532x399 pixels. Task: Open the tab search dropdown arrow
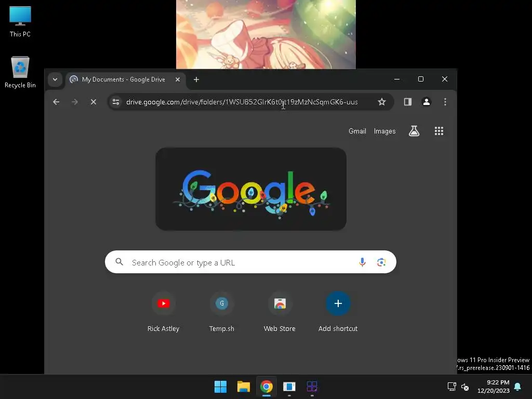55,79
